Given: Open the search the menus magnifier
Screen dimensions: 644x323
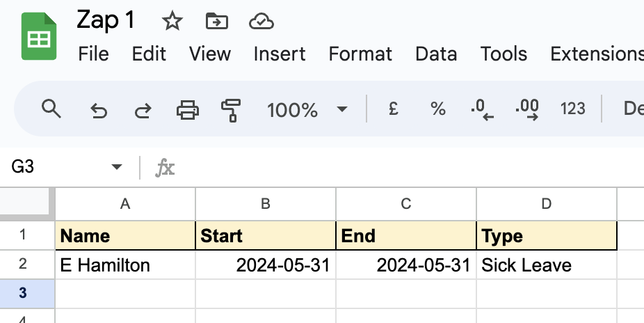Looking at the screenshot, I should click(51, 109).
